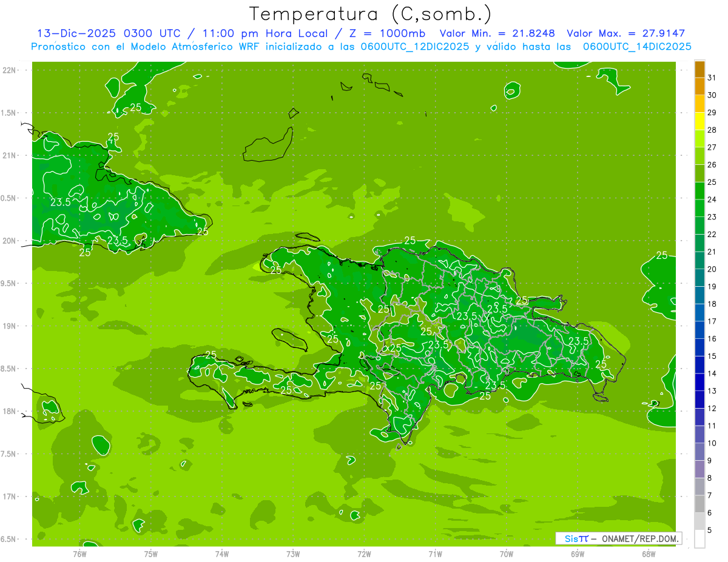Click the '69W' longitude axis label
728x562 pixels.
click(x=578, y=554)
